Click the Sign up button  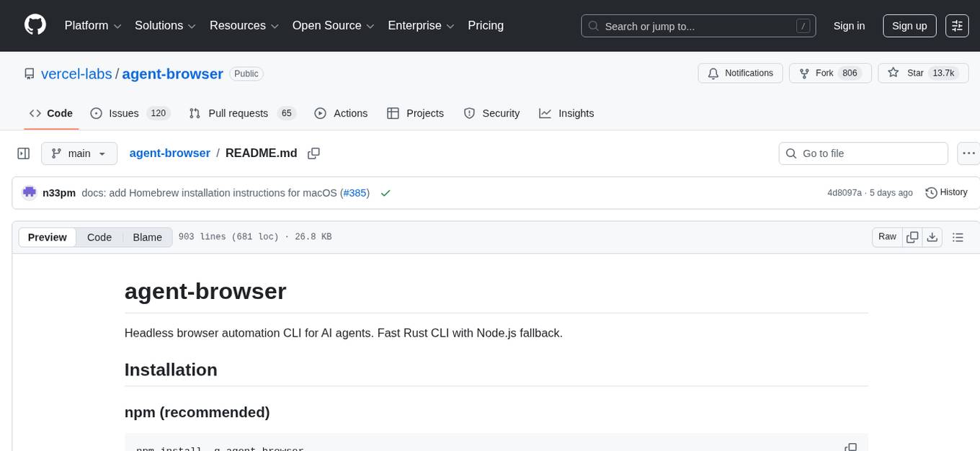(x=909, y=25)
